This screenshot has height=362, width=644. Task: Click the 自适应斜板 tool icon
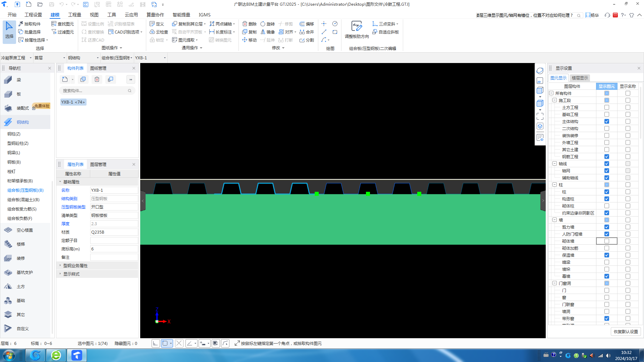[375, 32]
